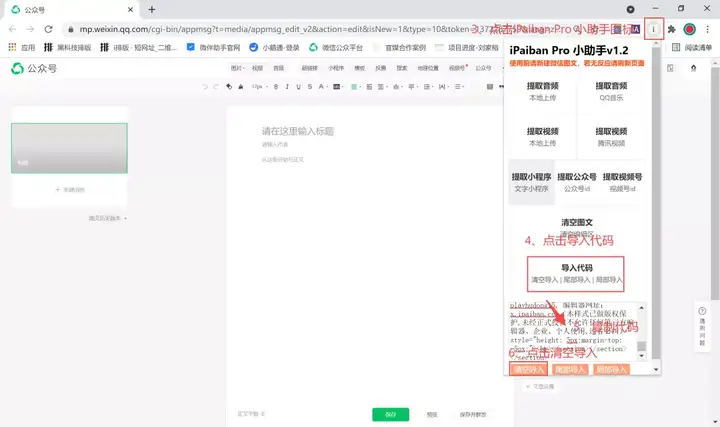Click the undo arrow in editor toolbar
720x427 pixels.
pyautogui.click(x=205, y=86)
